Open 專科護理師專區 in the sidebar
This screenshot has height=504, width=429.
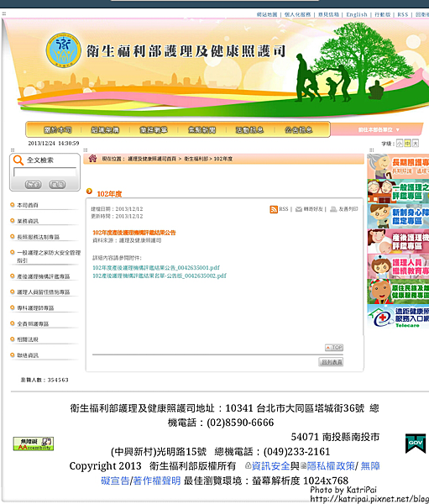click(x=35, y=308)
